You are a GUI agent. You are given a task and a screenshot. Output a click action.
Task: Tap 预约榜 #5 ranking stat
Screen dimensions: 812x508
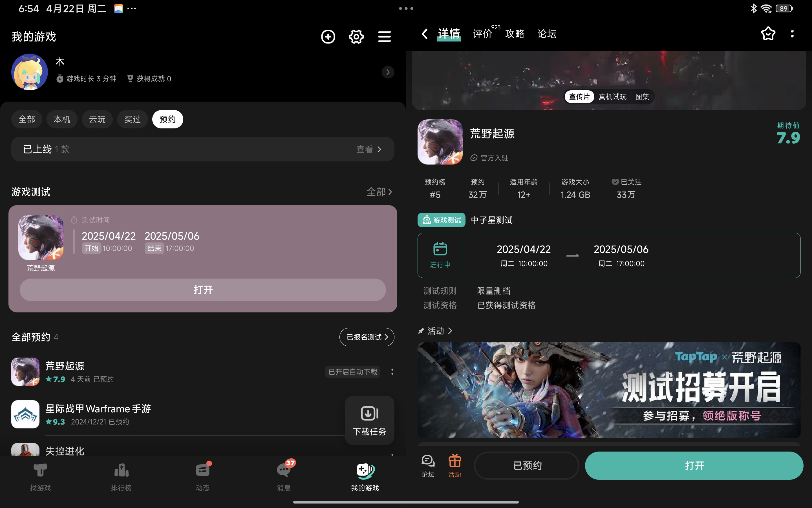(x=435, y=189)
